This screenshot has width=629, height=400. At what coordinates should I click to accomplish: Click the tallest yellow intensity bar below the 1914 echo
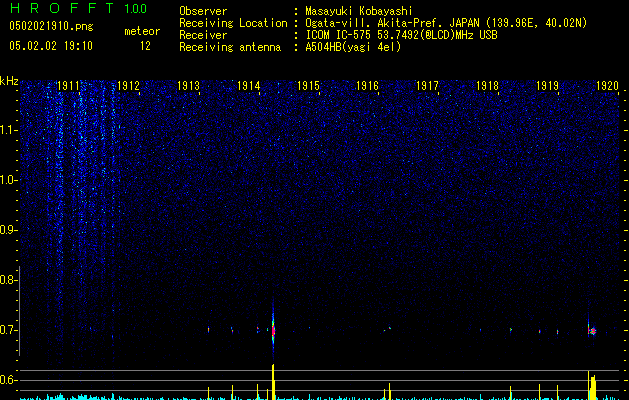(x=273, y=382)
